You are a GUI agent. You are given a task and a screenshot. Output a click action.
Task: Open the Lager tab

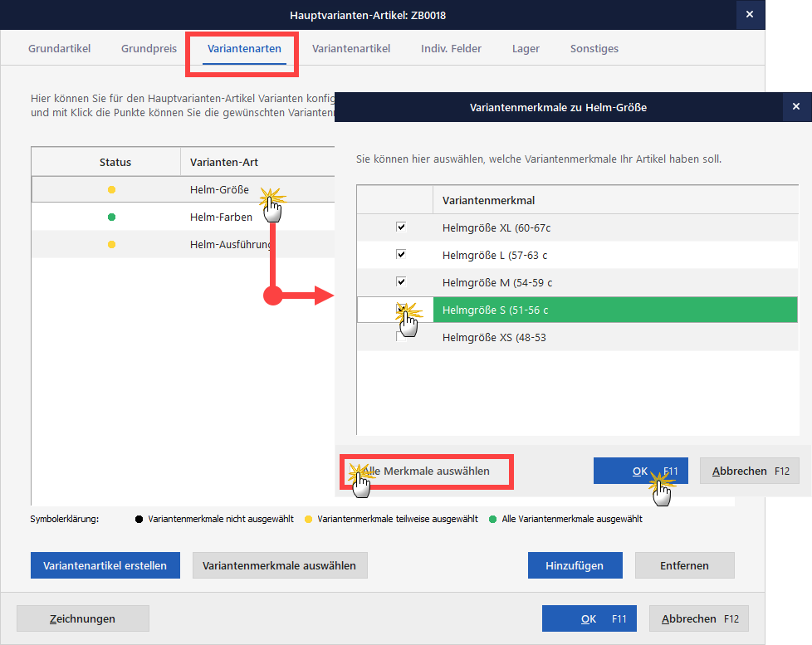[526, 49]
